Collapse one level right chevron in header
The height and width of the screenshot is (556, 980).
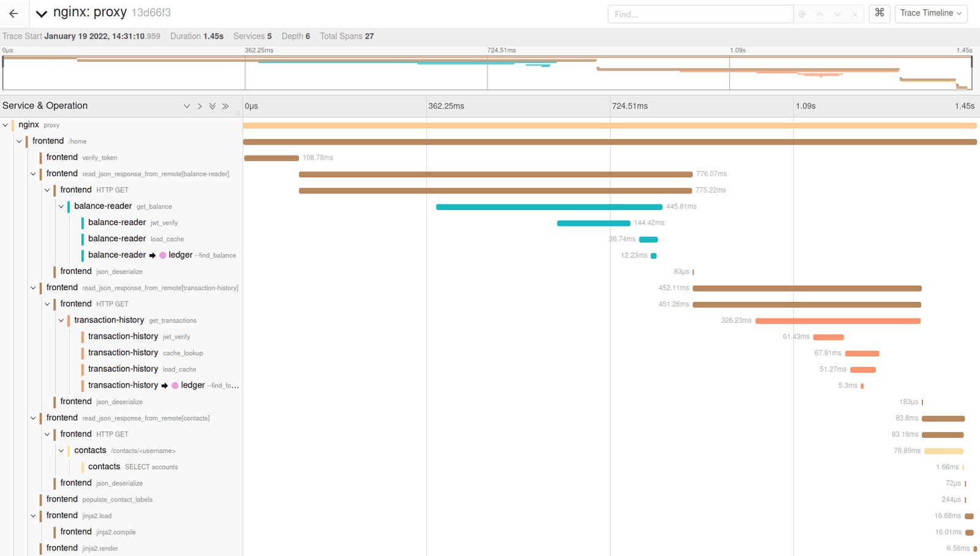click(200, 106)
